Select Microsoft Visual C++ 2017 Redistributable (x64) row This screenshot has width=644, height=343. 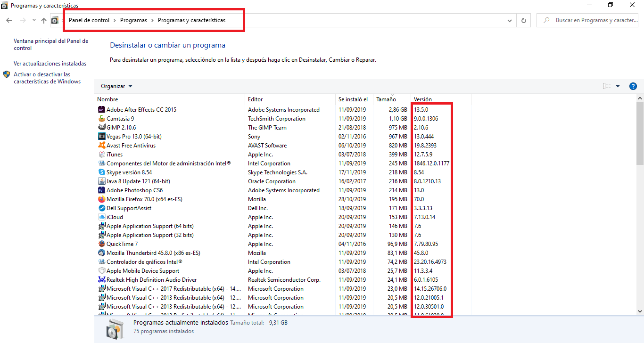click(283, 289)
